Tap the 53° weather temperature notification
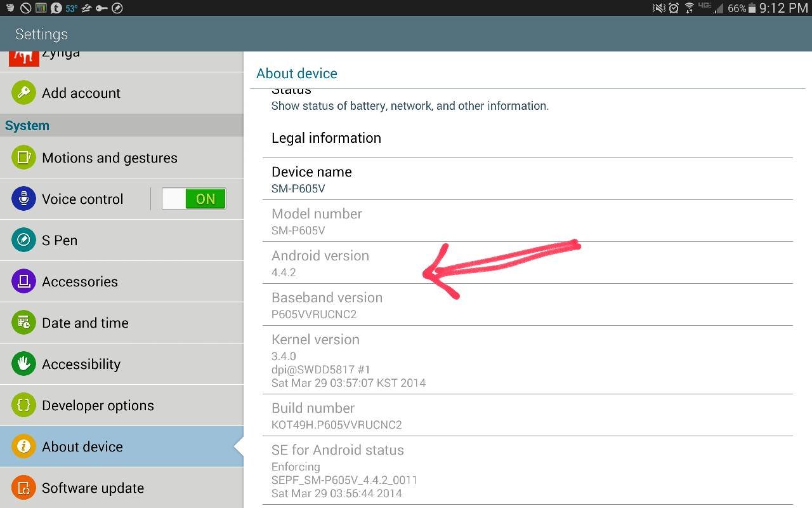Image resolution: width=812 pixels, height=508 pixels. (71, 8)
